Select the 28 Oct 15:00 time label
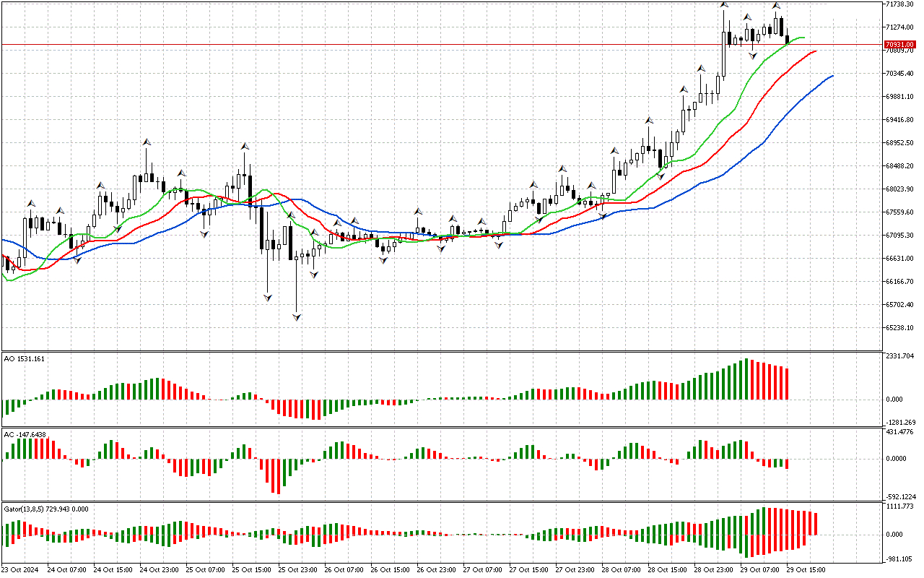Screen dimensions: 924x578 click(x=668, y=570)
